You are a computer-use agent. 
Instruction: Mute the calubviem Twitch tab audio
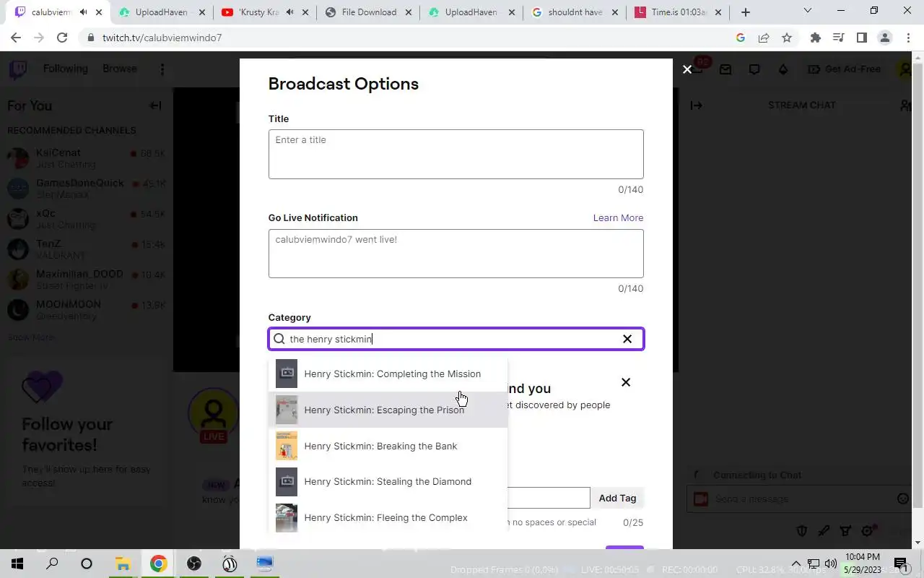[84, 12]
